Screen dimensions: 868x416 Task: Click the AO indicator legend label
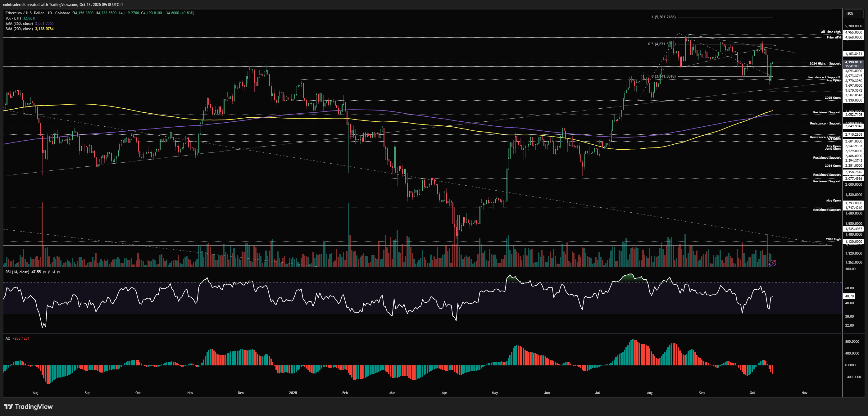[8, 338]
